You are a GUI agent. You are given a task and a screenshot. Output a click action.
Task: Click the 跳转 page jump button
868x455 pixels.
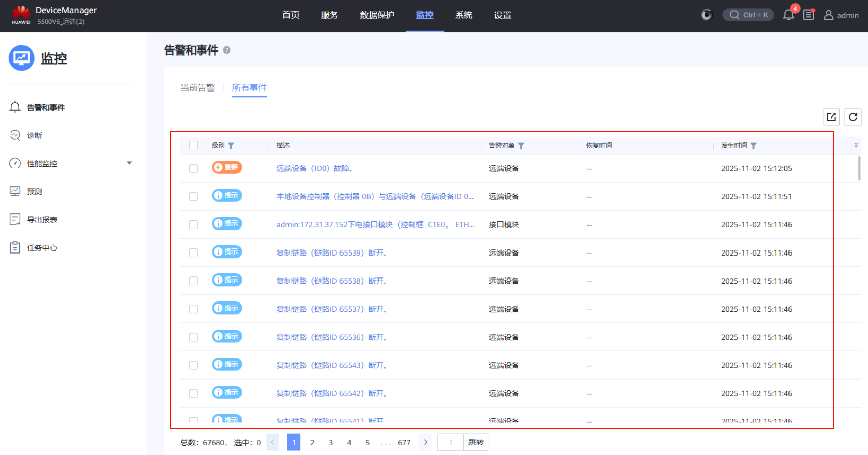click(x=476, y=442)
